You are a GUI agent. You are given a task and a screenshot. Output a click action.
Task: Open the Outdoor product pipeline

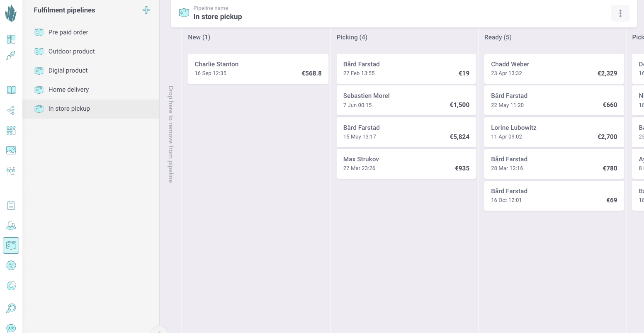coord(72,51)
